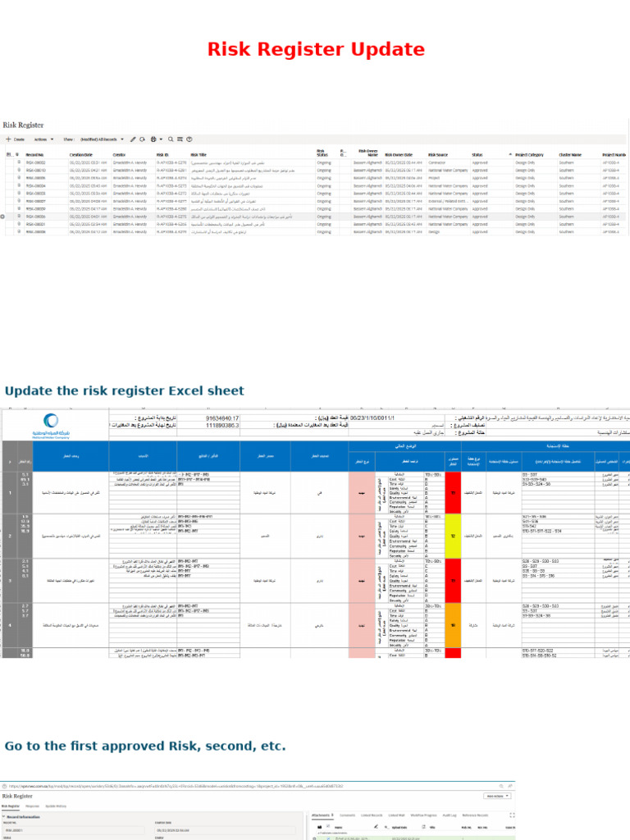Open the Linked Records tab
The height and width of the screenshot is (840, 630).
[x=372, y=815]
